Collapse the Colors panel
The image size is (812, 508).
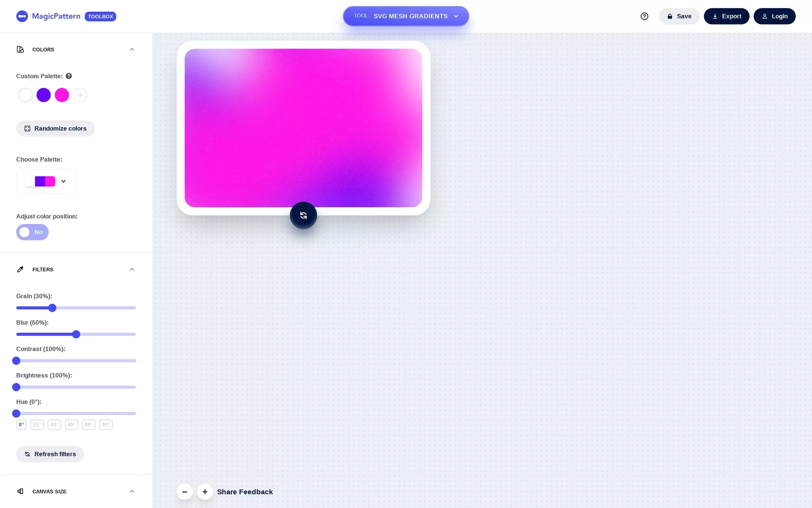132,49
